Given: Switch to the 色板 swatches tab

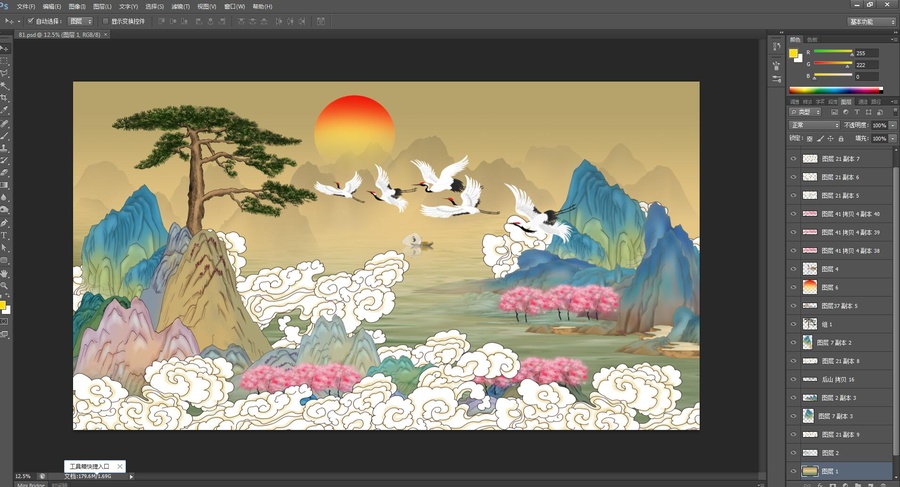Looking at the screenshot, I should 812,40.
